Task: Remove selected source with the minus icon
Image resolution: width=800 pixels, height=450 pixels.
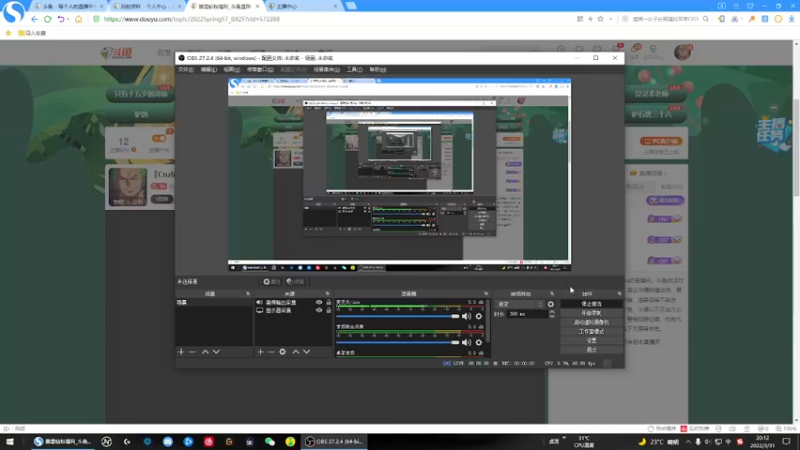Action: click(271, 352)
